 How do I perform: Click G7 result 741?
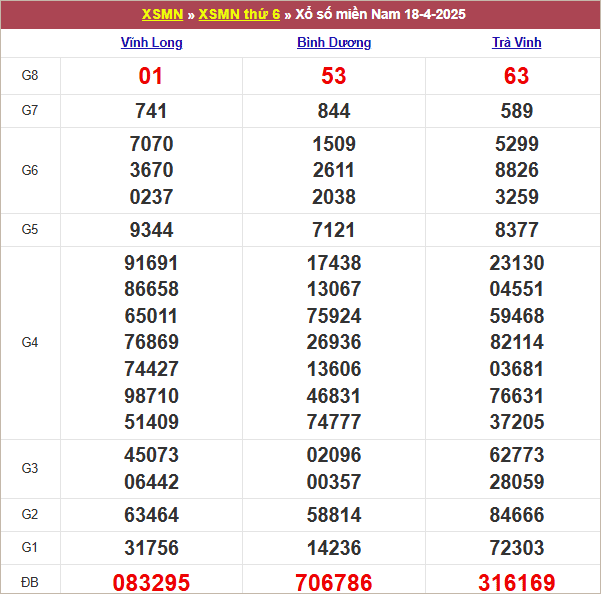(x=151, y=111)
